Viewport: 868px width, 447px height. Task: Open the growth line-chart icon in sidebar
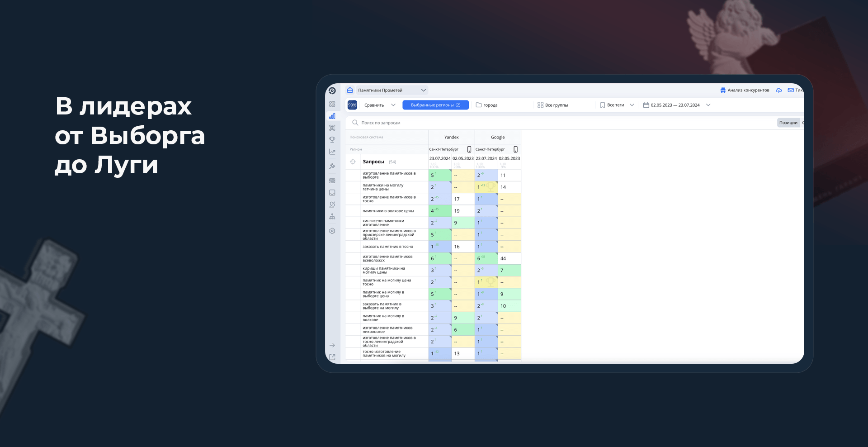click(332, 152)
